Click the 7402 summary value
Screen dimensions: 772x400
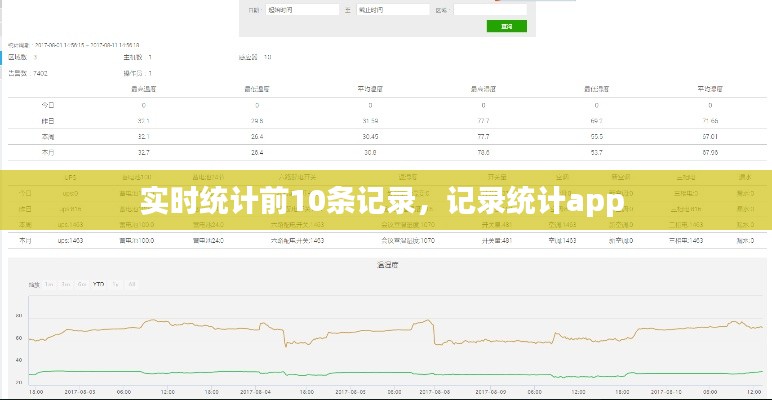click(x=41, y=73)
